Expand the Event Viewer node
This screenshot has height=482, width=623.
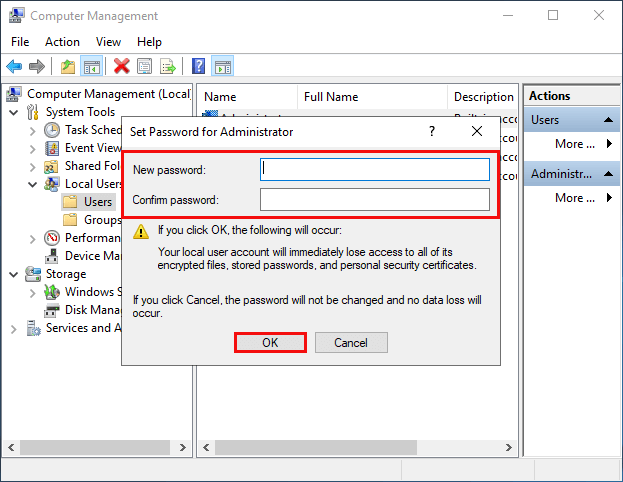coord(33,149)
